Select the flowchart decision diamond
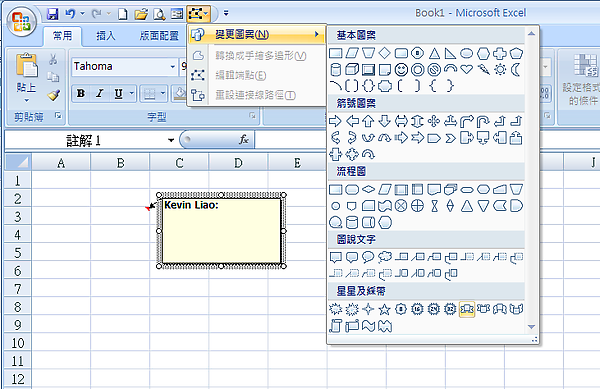This screenshot has height=389, width=600. click(368, 189)
